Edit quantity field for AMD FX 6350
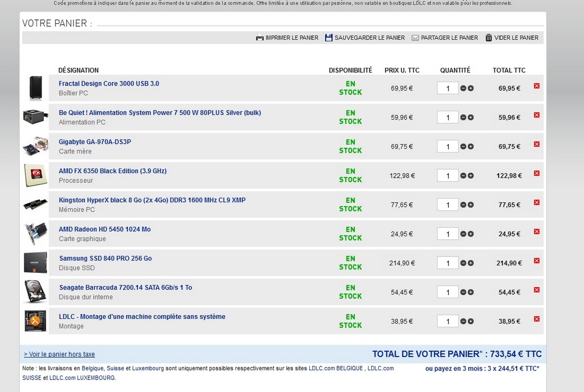The image size is (584, 392). tap(448, 175)
